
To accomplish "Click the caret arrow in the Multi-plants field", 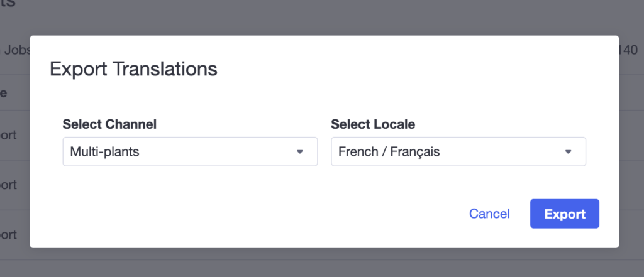I will click(x=300, y=151).
